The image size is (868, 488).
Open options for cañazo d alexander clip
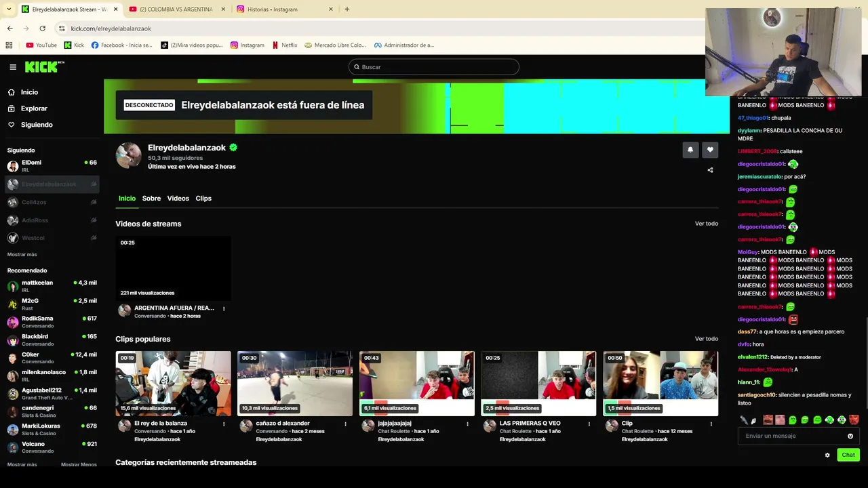345,424
